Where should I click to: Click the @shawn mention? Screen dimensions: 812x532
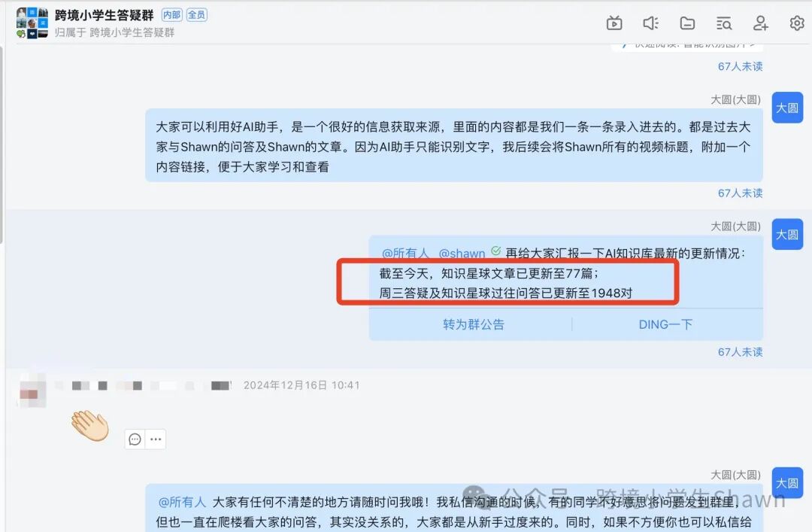tap(462, 254)
